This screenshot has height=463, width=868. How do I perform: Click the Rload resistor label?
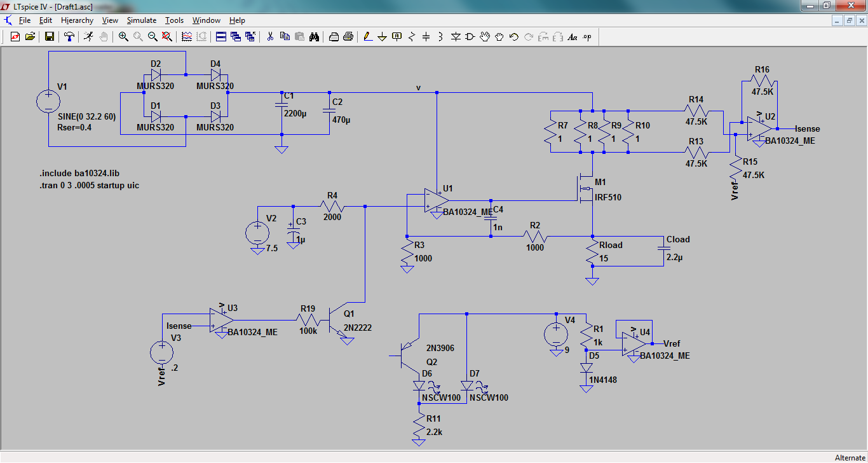[x=611, y=245]
